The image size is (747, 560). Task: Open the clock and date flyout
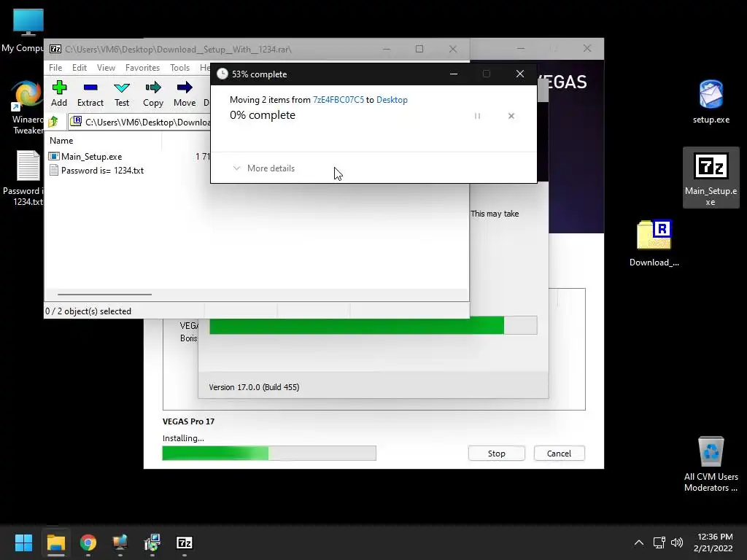(713, 542)
